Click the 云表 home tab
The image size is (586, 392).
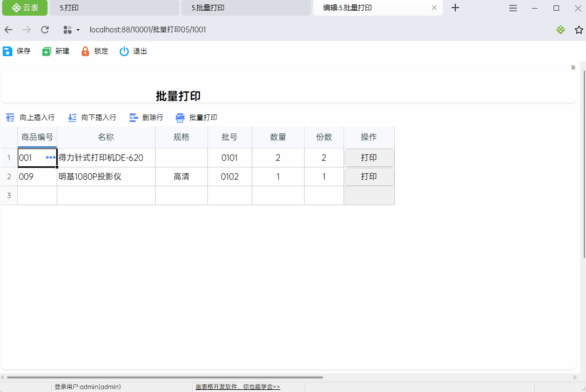25,8
